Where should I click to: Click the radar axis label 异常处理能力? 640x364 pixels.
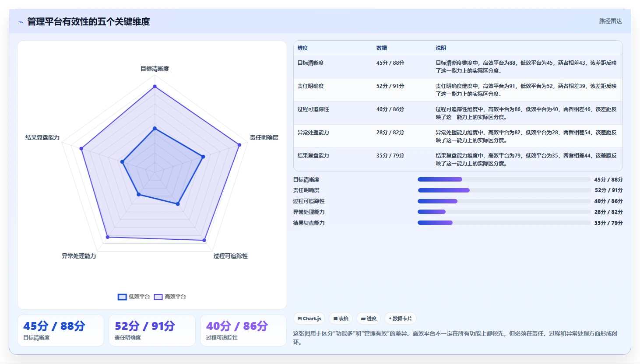click(x=79, y=256)
